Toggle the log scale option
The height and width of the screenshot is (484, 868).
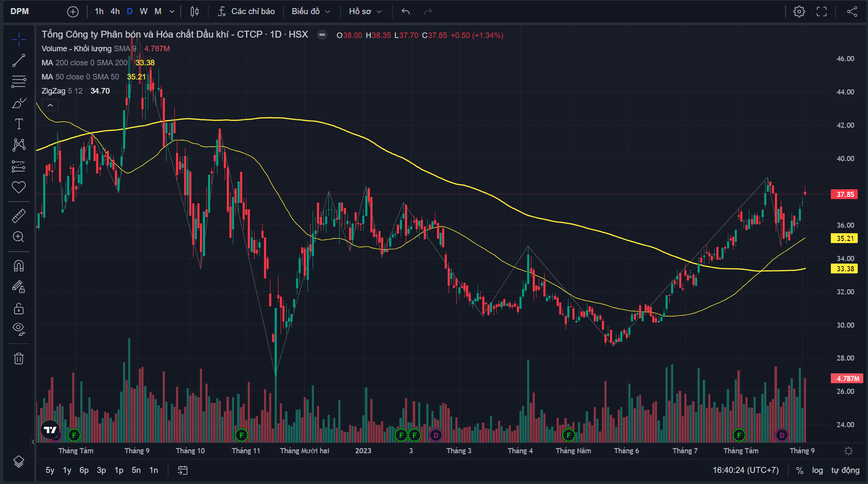coord(817,470)
